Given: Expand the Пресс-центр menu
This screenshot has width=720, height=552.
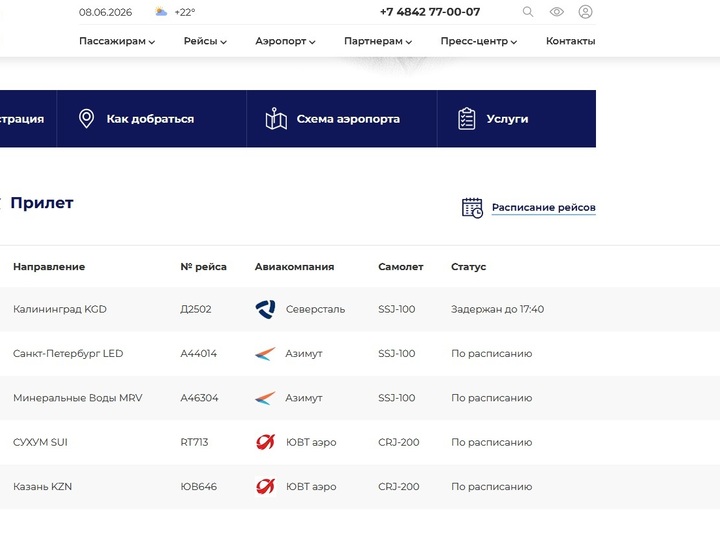Looking at the screenshot, I should click(478, 41).
